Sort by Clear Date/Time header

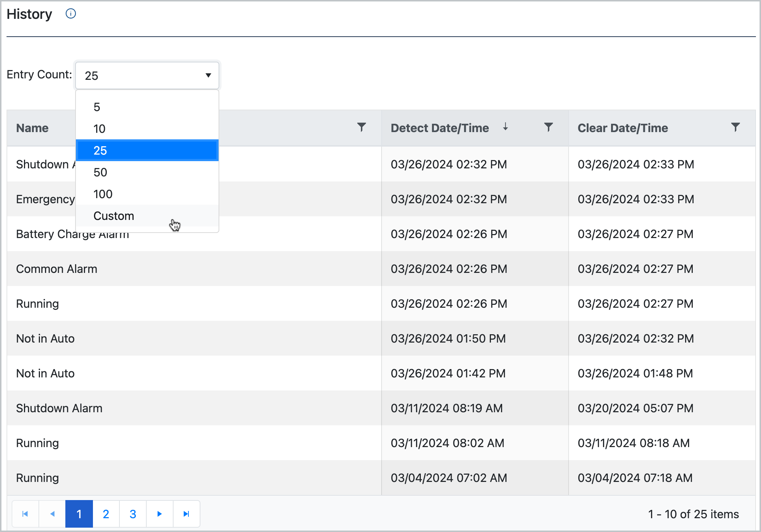pos(623,128)
